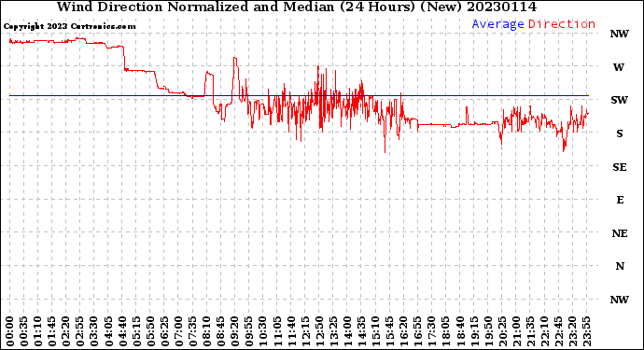The height and width of the screenshot is (350, 644).
Task: Click the "06:25" time axis label
Action: point(164,331)
